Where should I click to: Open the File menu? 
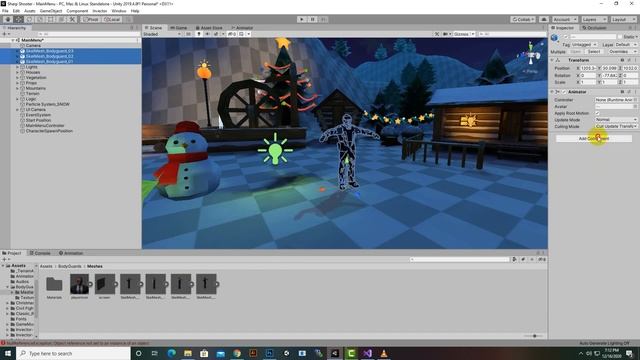pyautogui.click(x=5, y=11)
